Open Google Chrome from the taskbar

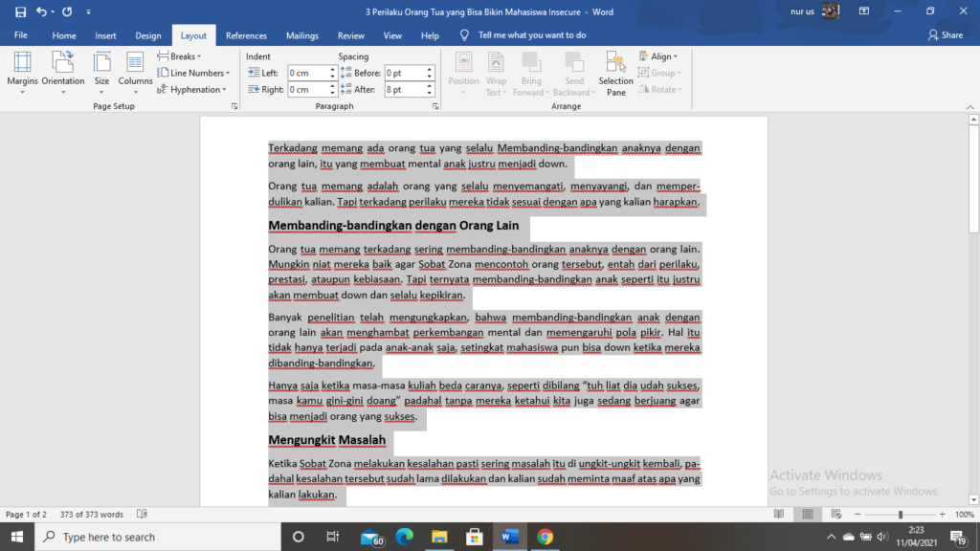[x=545, y=537]
